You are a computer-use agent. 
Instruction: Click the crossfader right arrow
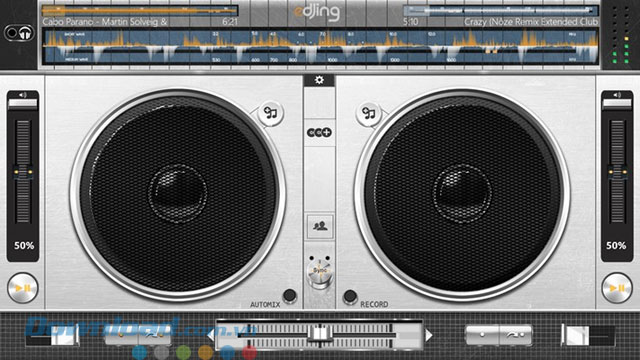[428, 335]
